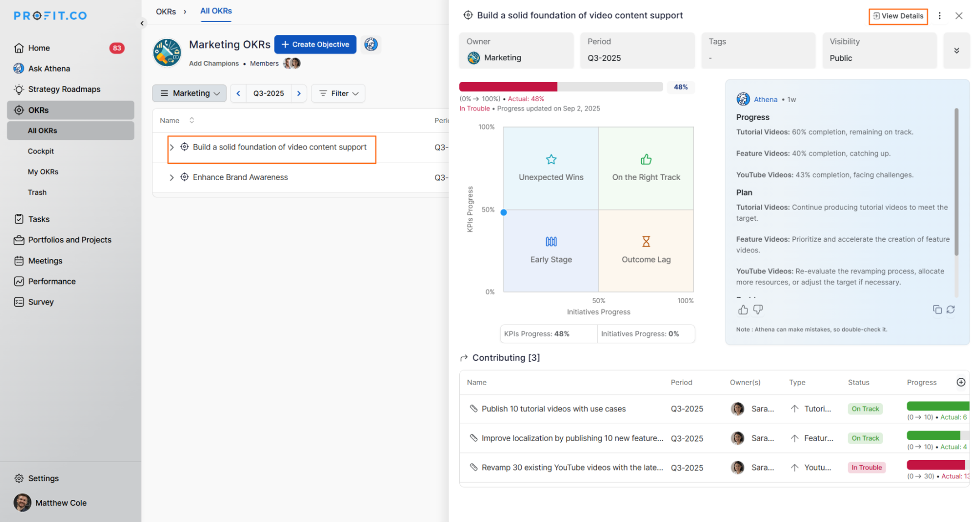Sort the list by Name column
980x522 pixels.
click(192, 120)
